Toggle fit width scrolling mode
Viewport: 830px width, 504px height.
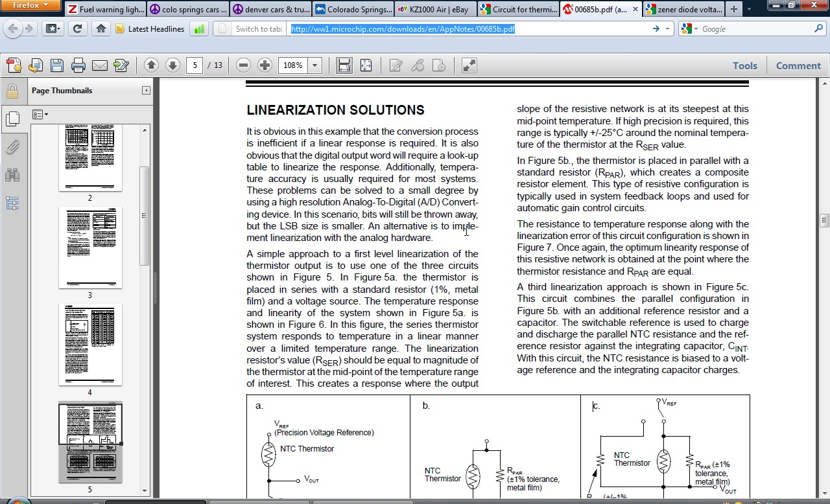[x=344, y=65]
